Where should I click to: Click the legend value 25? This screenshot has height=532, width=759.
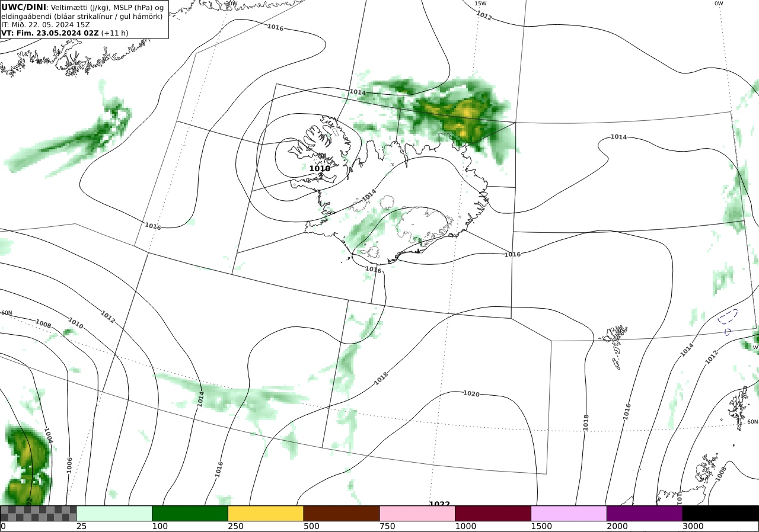pos(81,526)
